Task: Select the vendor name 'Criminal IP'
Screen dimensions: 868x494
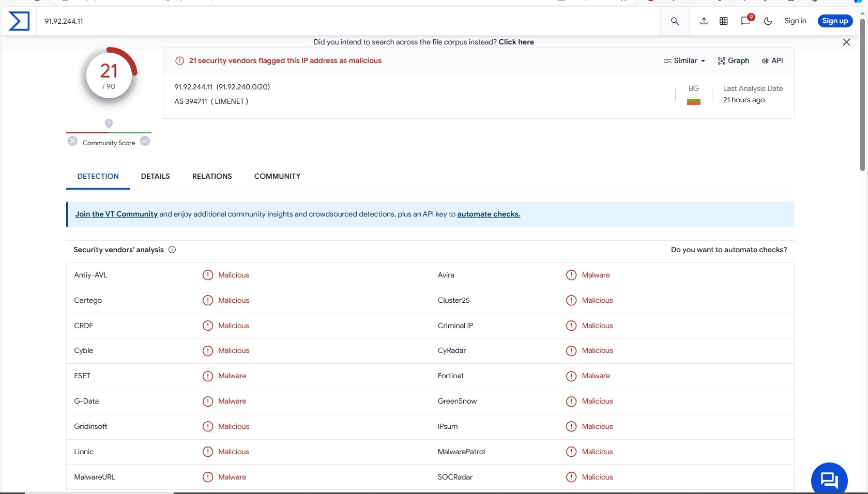Action: pos(455,326)
